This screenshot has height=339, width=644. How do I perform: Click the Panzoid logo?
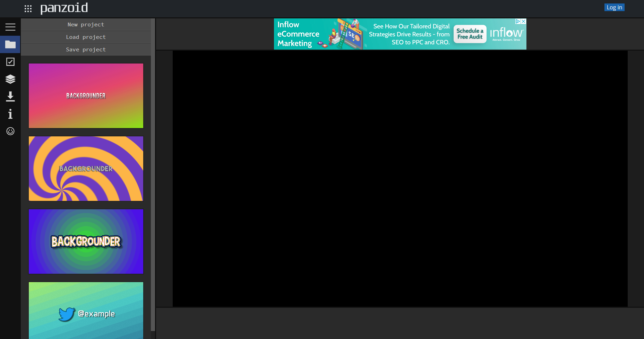64,8
